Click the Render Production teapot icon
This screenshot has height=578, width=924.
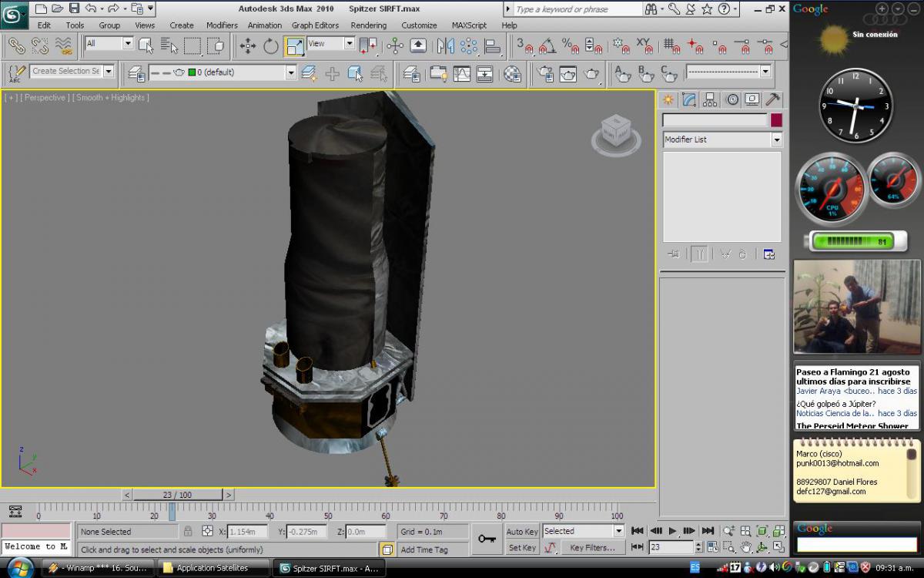tap(591, 74)
